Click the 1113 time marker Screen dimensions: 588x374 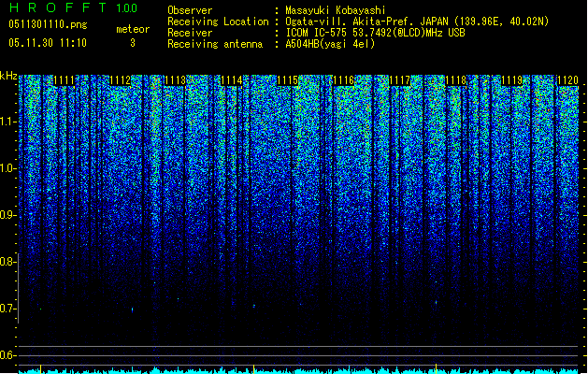pyautogui.click(x=176, y=80)
